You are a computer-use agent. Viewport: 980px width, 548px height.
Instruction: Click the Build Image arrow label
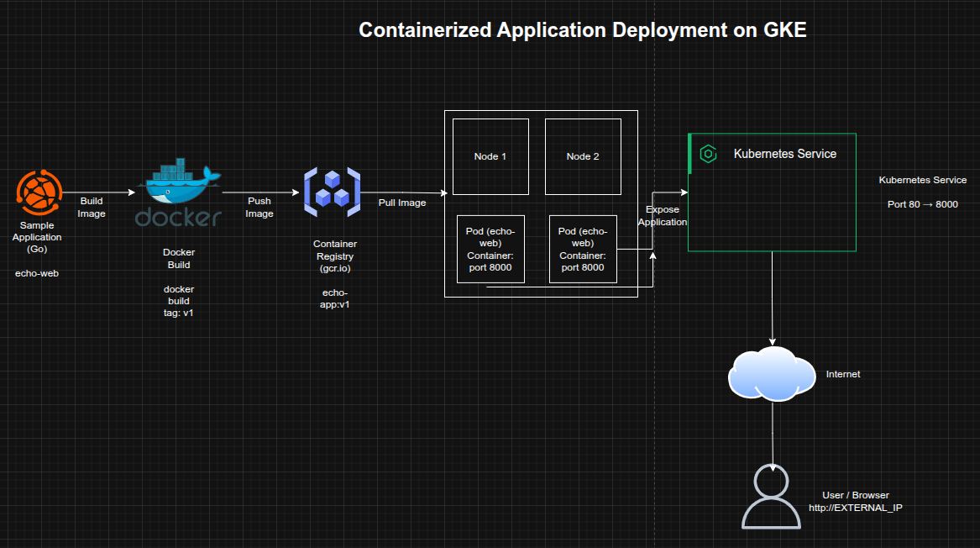(92, 208)
